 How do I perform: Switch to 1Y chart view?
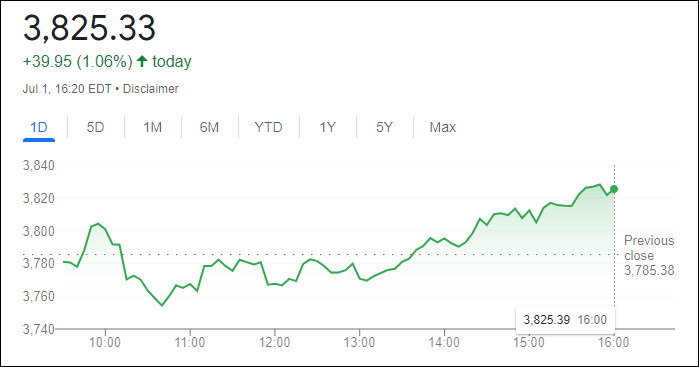point(328,128)
